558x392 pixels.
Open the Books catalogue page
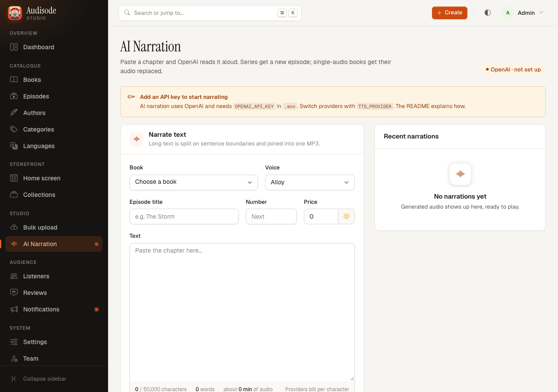point(54,80)
